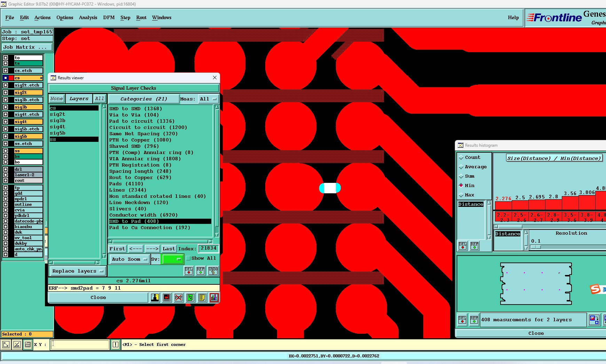Open the Auto Zoom dropdown
The height and width of the screenshot is (364, 606).
coord(129,259)
